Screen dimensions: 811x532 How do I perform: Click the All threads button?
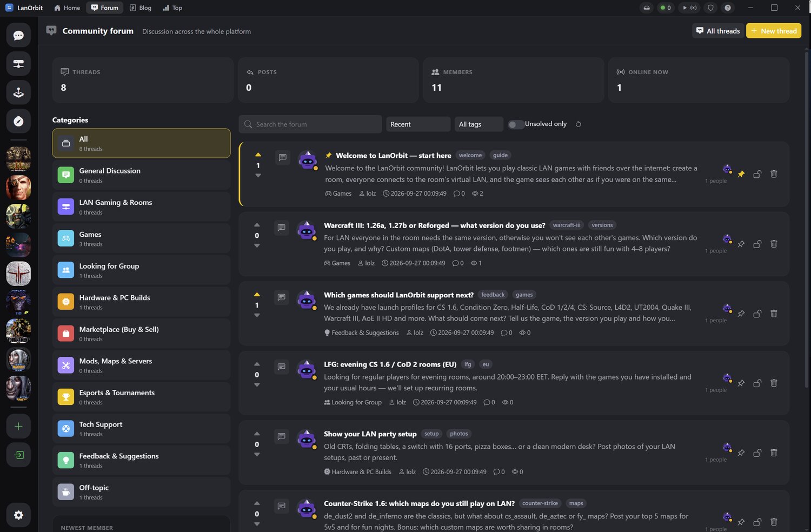(718, 31)
